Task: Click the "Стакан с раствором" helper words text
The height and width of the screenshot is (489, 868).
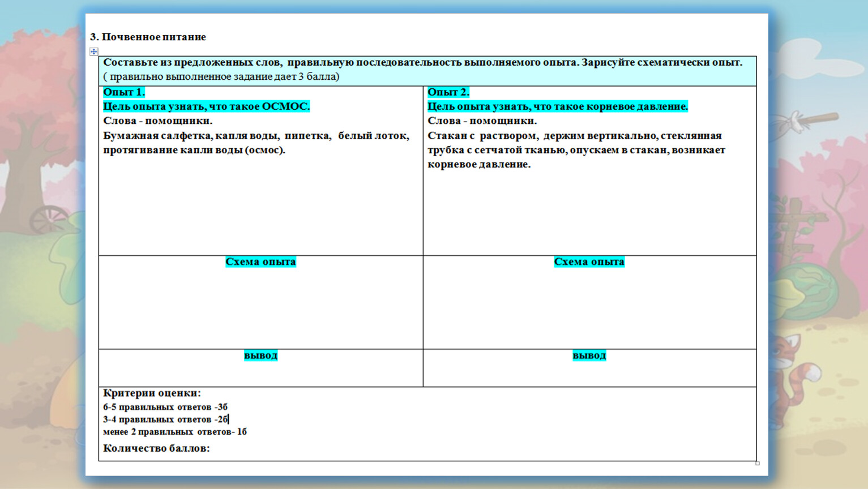Action: pyautogui.click(x=574, y=136)
